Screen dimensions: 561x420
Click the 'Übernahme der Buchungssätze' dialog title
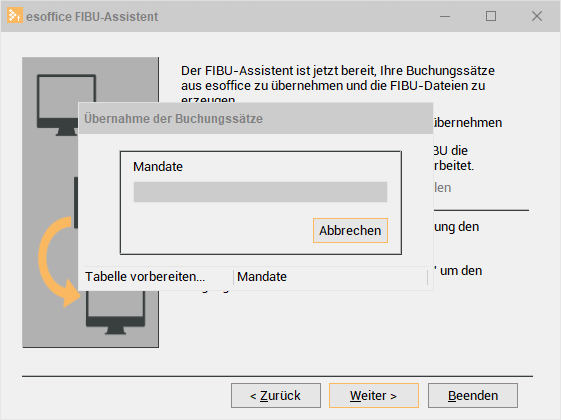tap(174, 119)
